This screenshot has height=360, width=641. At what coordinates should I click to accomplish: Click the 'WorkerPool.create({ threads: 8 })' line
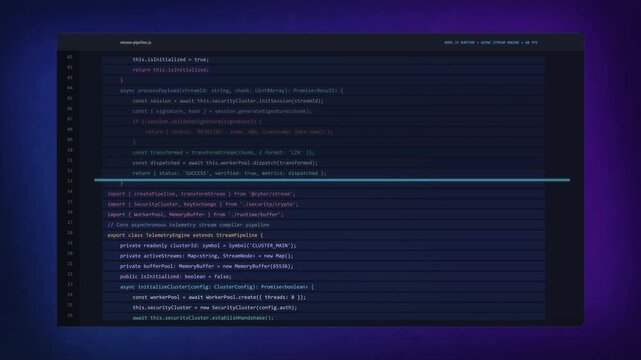point(219,297)
